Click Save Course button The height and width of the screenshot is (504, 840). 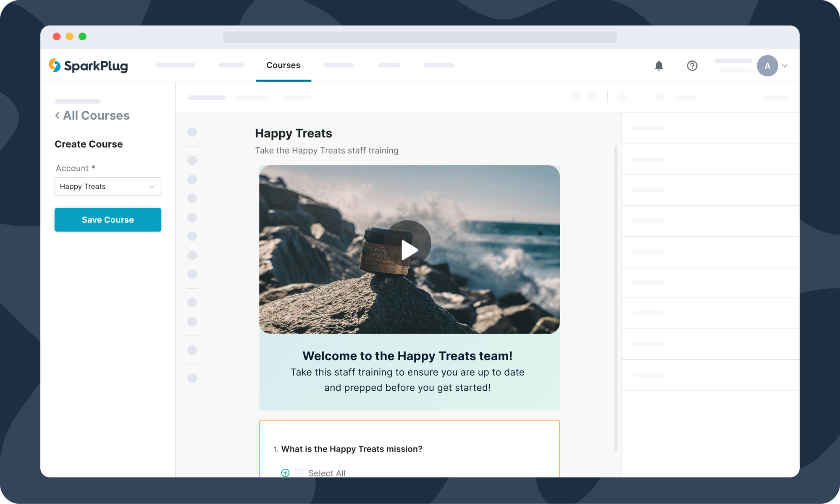click(x=108, y=219)
